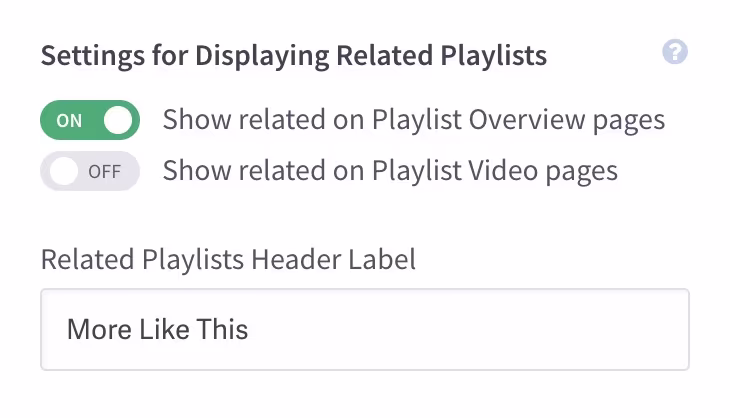Click the 'OFF' text inside grey switch
This screenshot has height=418, width=730.
(104, 172)
